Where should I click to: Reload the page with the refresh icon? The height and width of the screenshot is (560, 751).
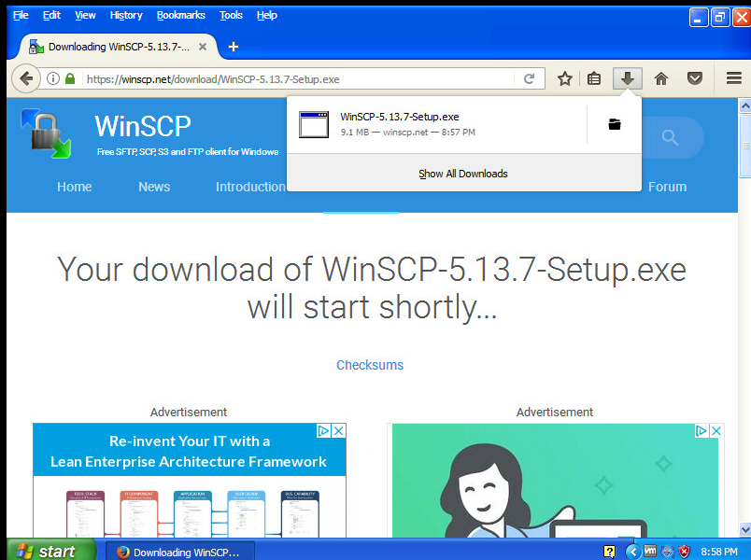tap(529, 78)
